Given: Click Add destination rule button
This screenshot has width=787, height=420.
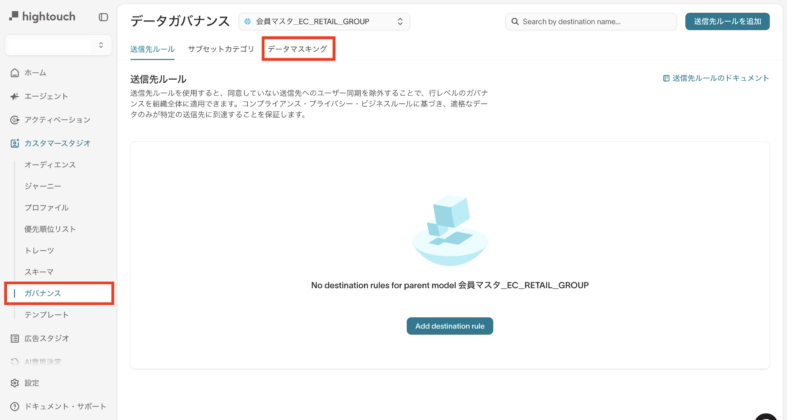Looking at the screenshot, I should [x=450, y=326].
